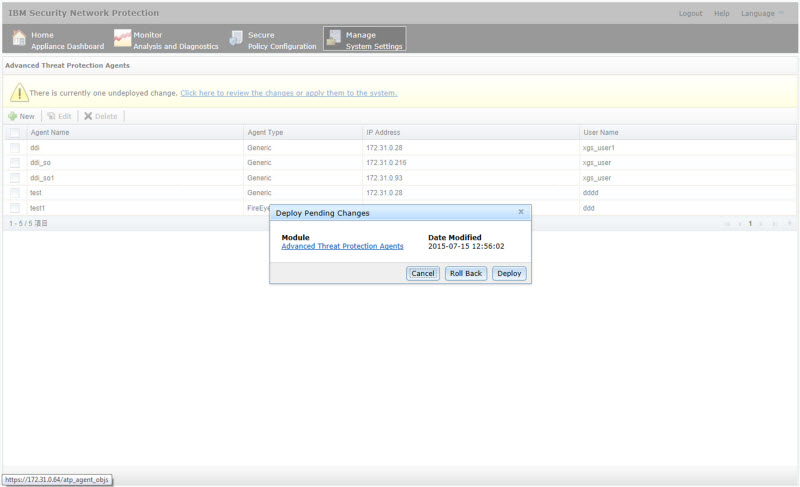Click the Edit icon in toolbar
Image resolution: width=800 pixels, height=487 pixels.
51,116
